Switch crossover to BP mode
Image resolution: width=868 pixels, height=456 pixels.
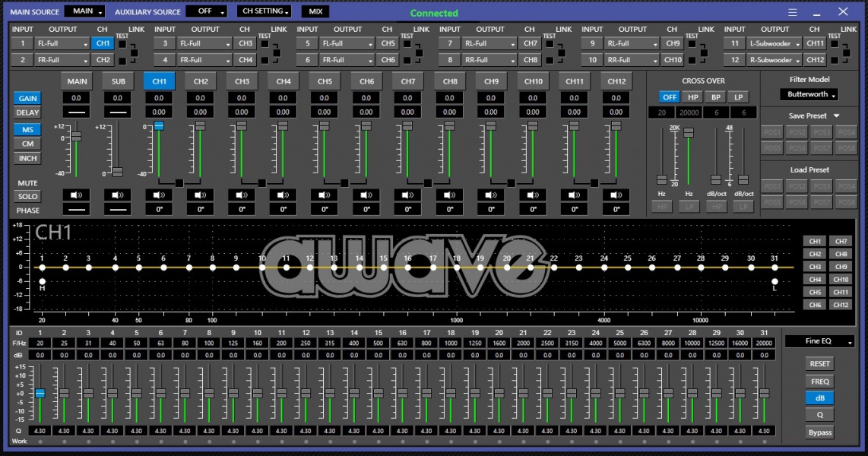tap(716, 97)
